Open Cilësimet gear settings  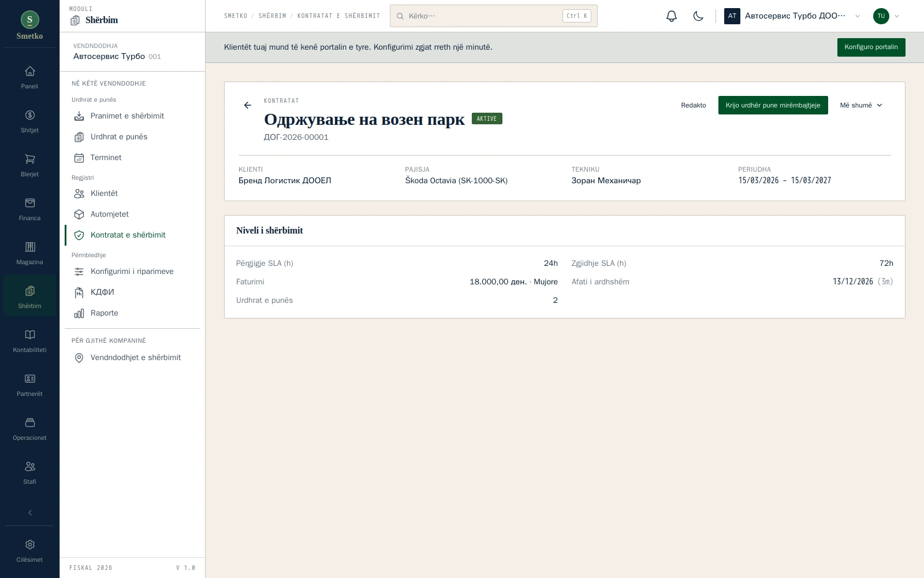tap(29, 551)
